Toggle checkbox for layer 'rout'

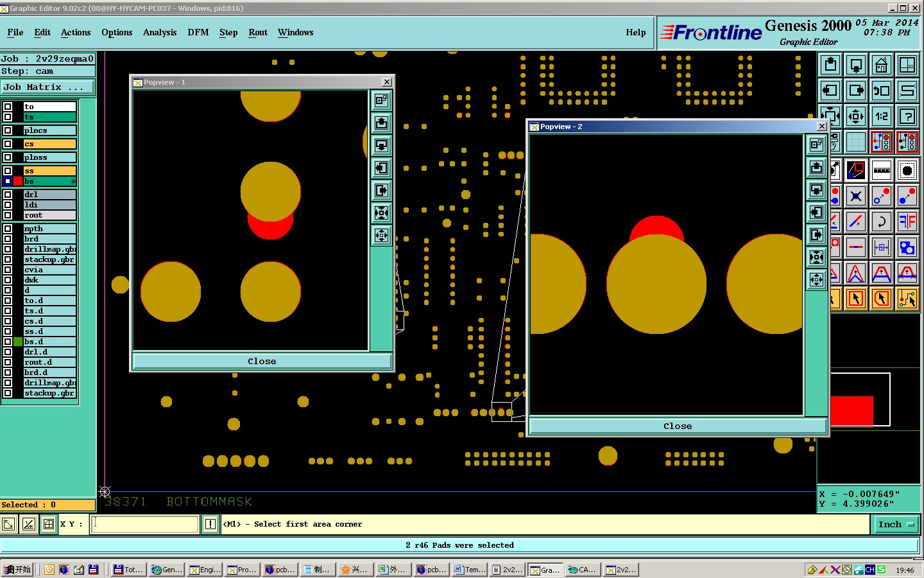[x=8, y=215]
